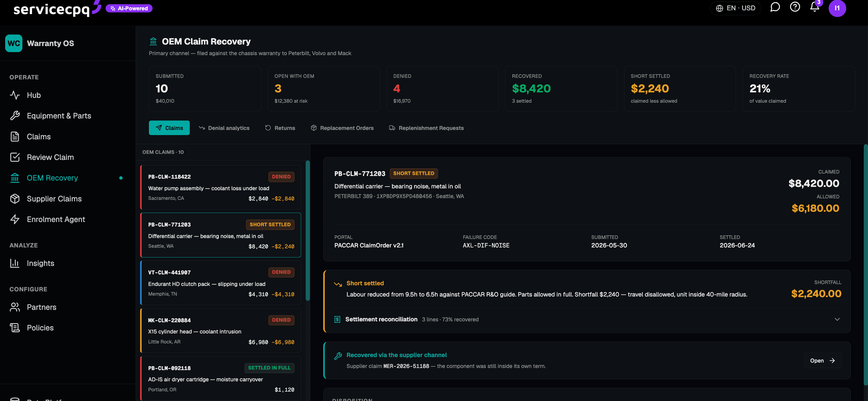868x401 pixels.
Task: Select claim VT-CLM-441907 clutch pack
Action: 221,283
